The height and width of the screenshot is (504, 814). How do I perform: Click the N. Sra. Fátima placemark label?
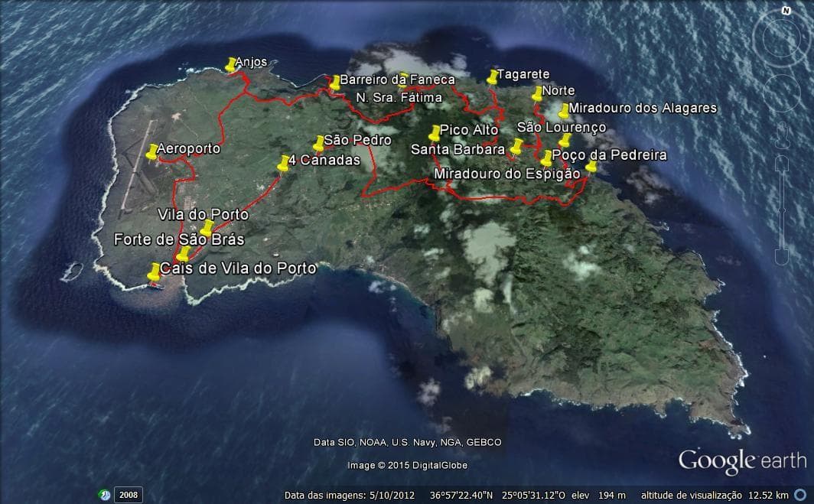click(399, 98)
